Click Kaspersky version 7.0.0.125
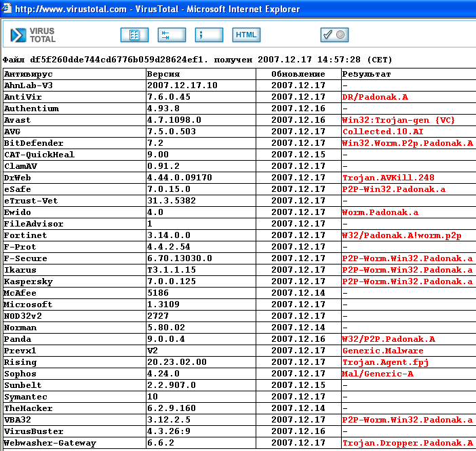 172,282
